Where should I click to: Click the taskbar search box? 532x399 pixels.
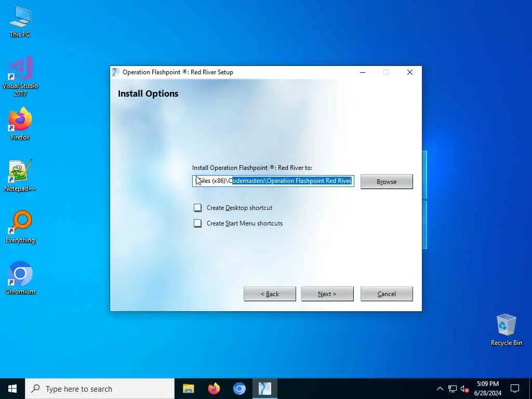100,389
